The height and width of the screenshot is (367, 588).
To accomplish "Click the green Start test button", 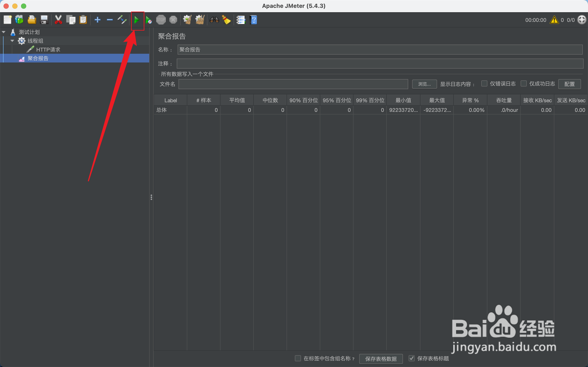I will coord(136,20).
